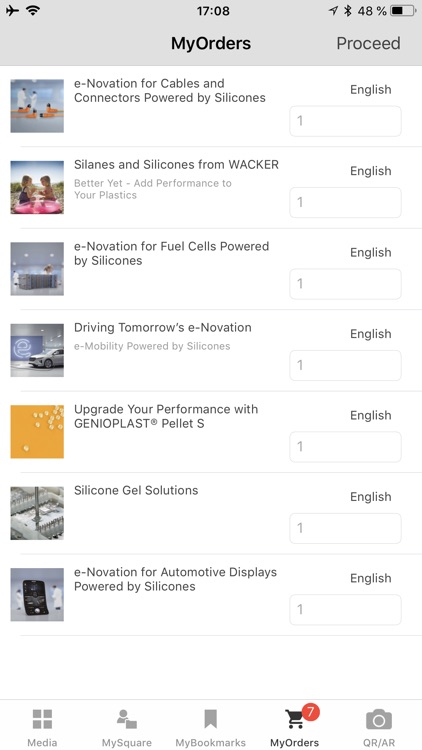Open the Media tab grid icon

(42, 719)
